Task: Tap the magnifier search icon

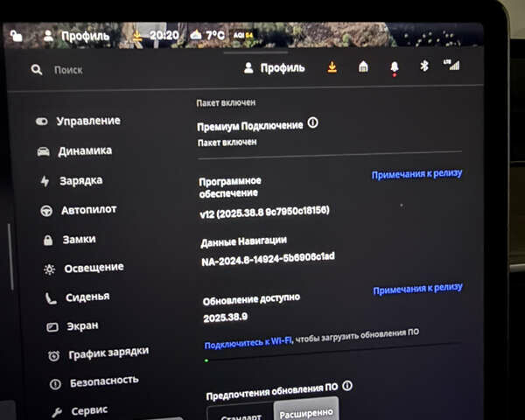Action: coord(37,70)
